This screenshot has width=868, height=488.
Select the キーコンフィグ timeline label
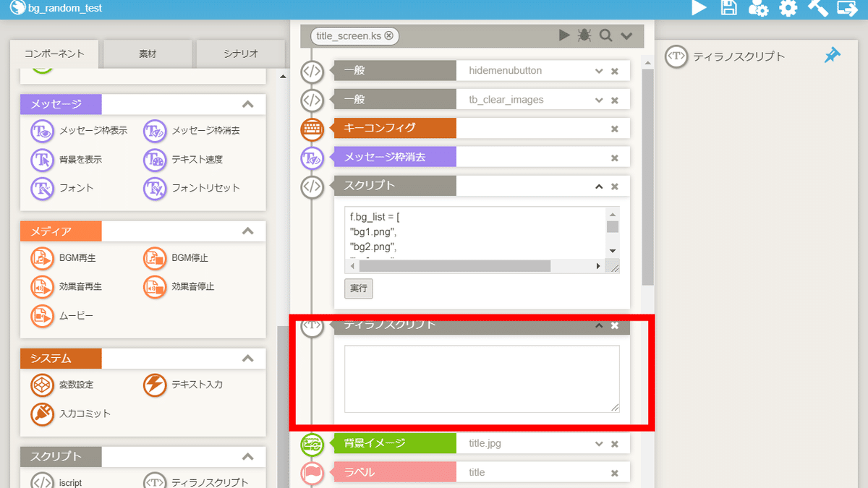click(394, 128)
